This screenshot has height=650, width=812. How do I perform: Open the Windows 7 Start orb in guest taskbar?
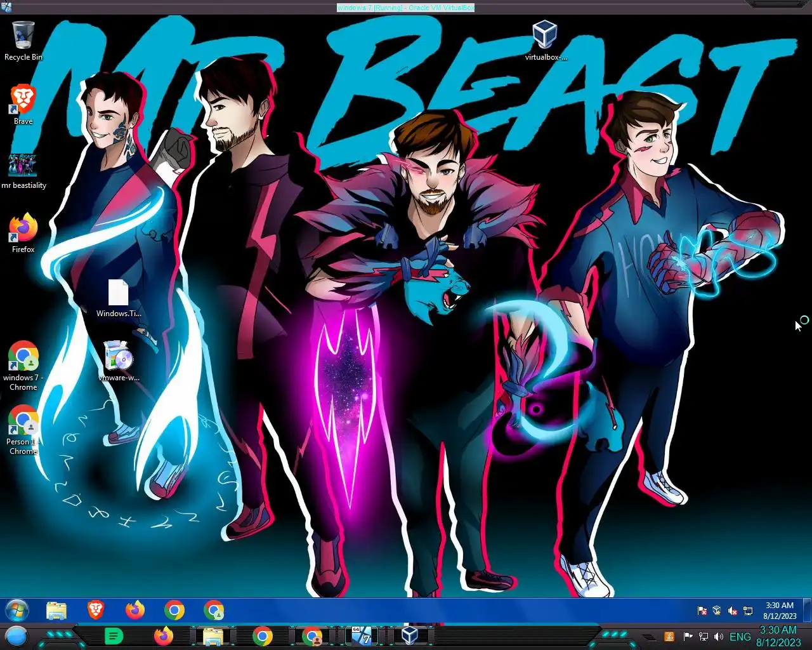click(x=17, y=611)
